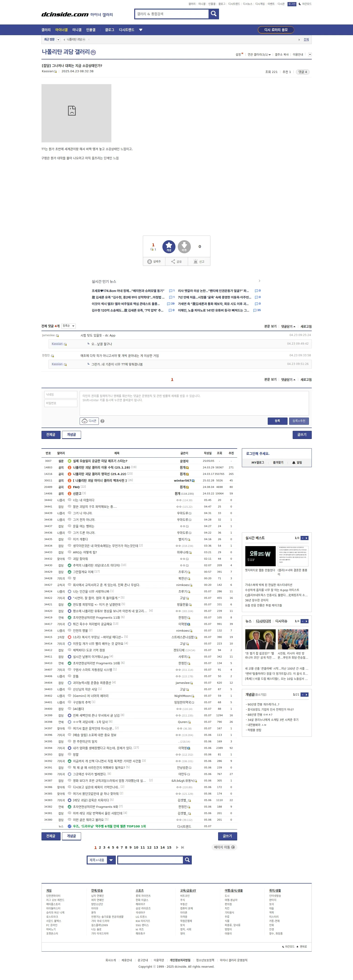Open 연관 갤러리(3/1) dropdown
Screen dimensions: 353x980
coord(259,54)
